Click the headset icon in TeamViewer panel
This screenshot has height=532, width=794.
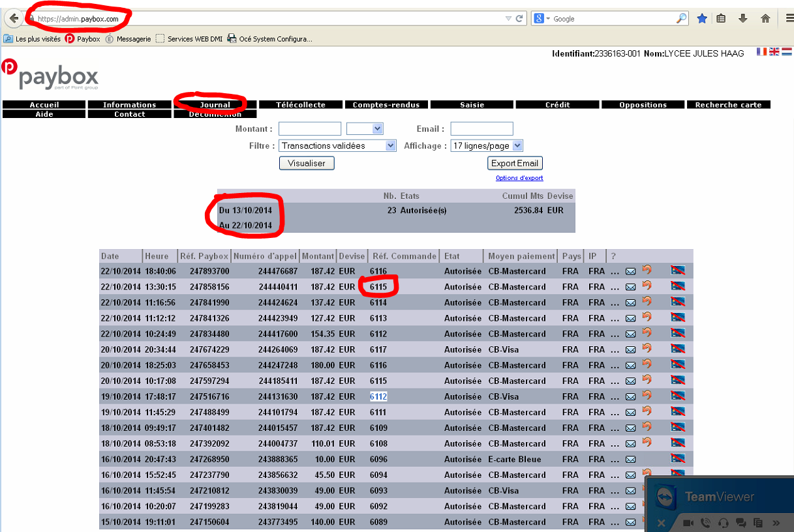(x=723, y=523)
